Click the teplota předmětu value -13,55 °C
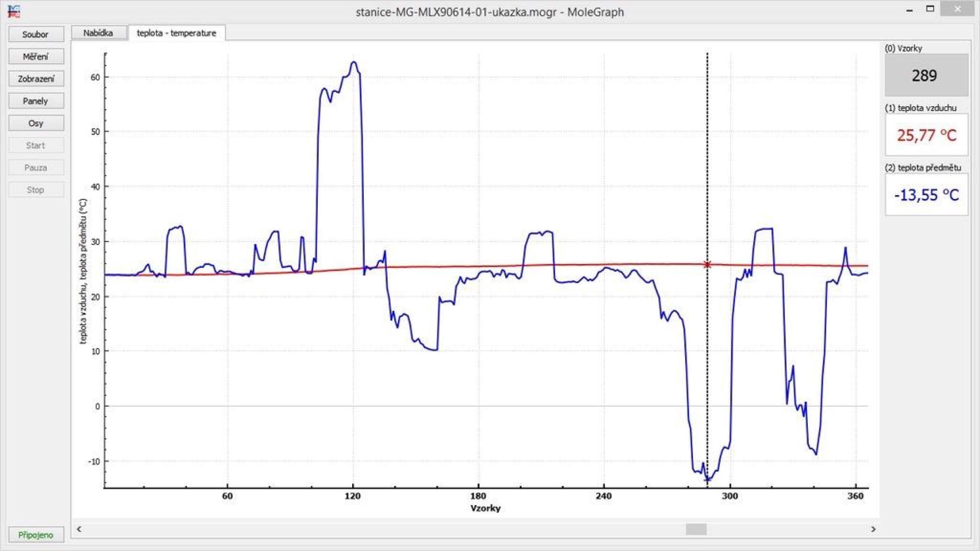Viewport: 980px width, 551px height. tap(926, 195)
